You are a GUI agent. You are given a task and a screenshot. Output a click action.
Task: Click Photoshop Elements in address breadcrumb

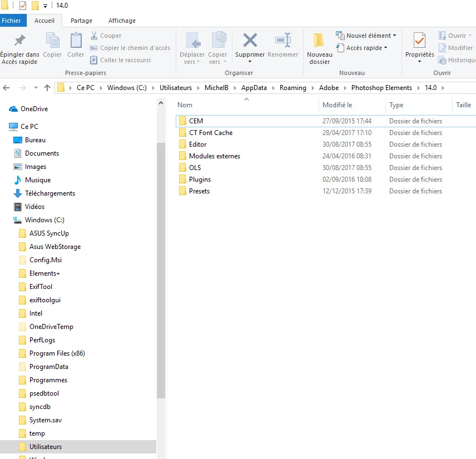tap(381, 88)
